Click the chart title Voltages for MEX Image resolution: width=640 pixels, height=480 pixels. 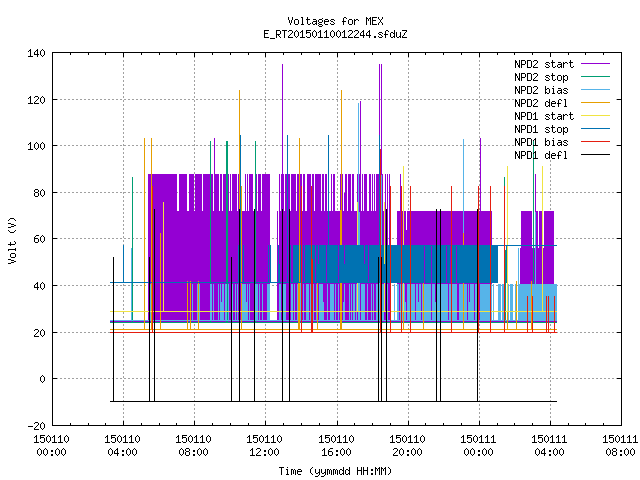(335, 21)
